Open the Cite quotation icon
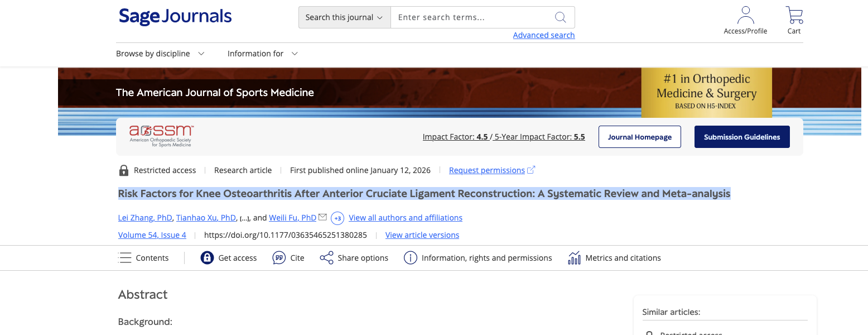This screenshot has height=335, width=868. 279,258
